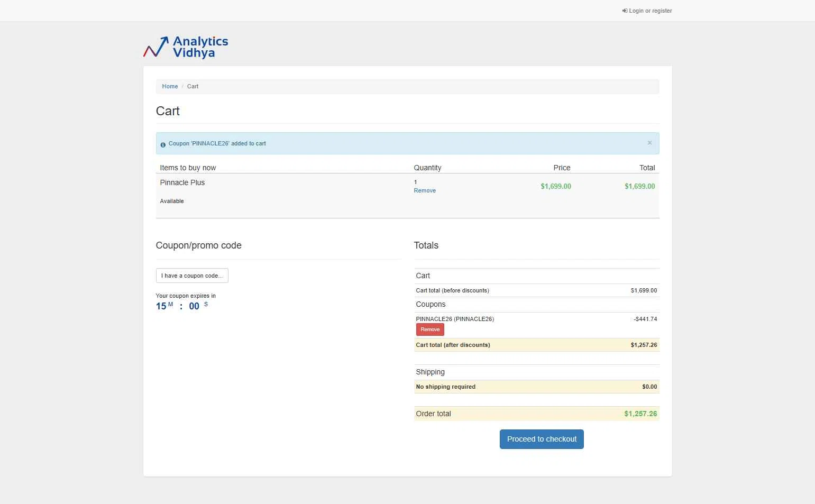The image size is (815, 504).
Task: Click the Order total label
Action: pos(433,414)
